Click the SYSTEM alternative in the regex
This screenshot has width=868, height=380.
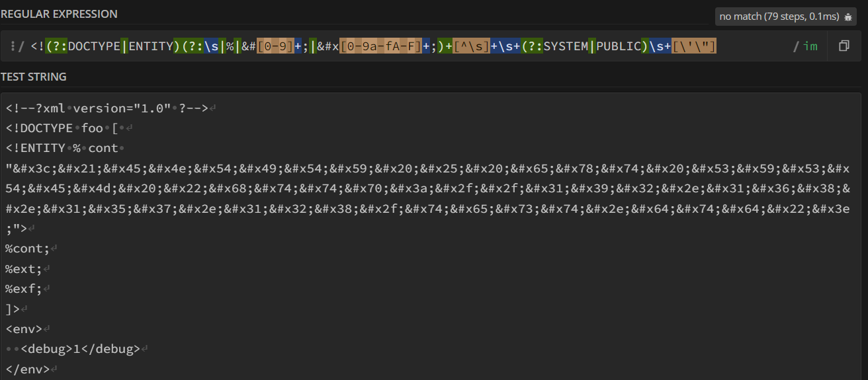[566, 46]
